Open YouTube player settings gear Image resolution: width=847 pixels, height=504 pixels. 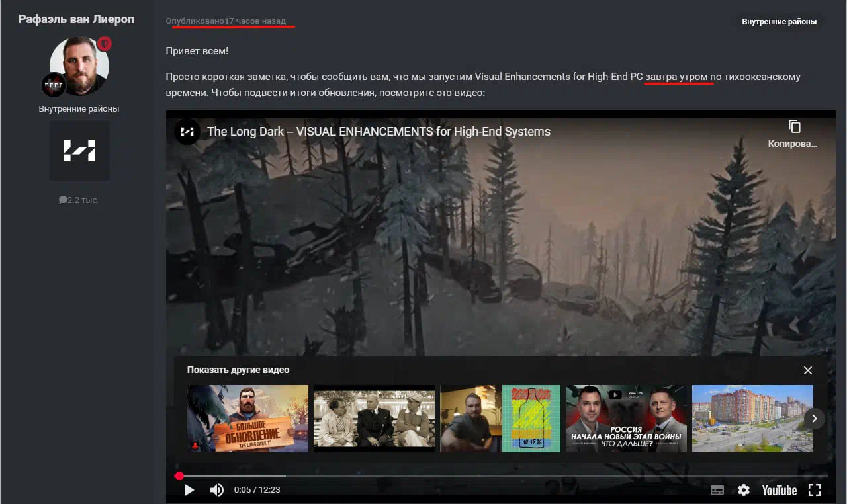(x=744, y=490)
